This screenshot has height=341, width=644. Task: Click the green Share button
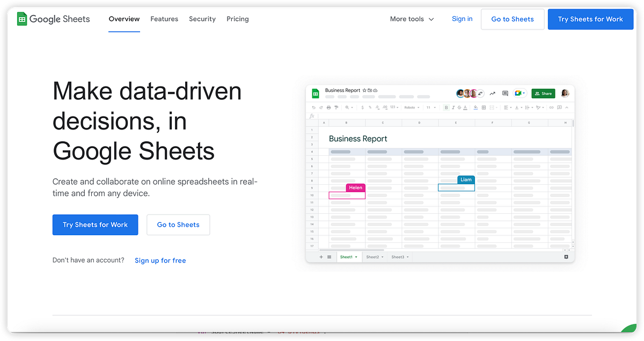pyautogui.click(x=543, y=93)
